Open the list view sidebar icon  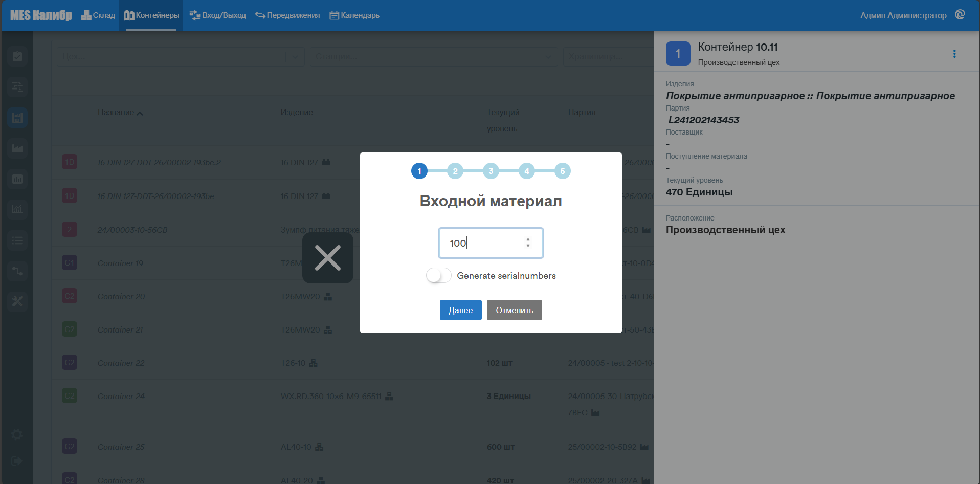point(17,240)
